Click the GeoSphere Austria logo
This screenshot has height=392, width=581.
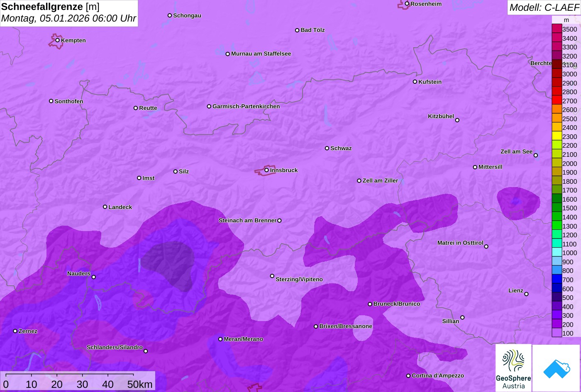pyautogui.click(x=513, y=368)
